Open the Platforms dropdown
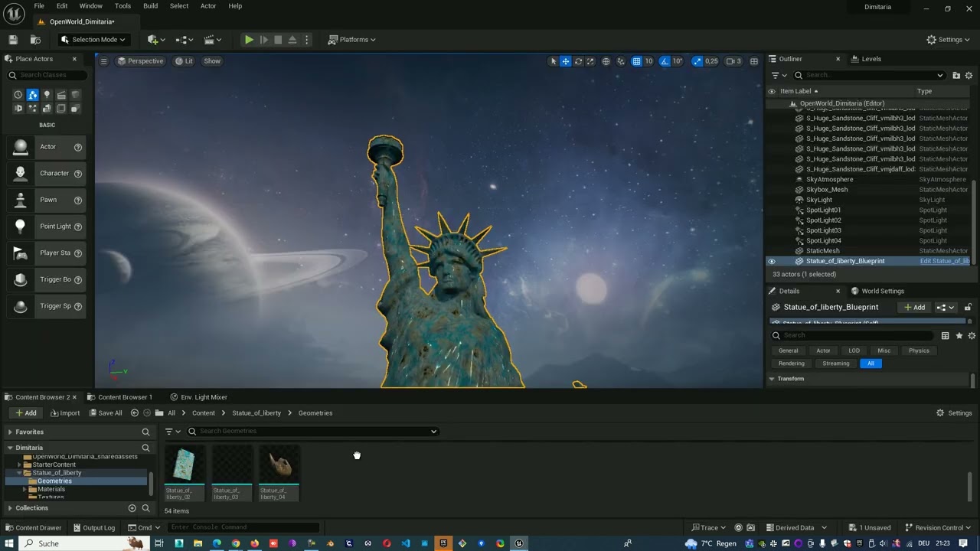Viewport: 980px width, 551px height. coord(352,40)
